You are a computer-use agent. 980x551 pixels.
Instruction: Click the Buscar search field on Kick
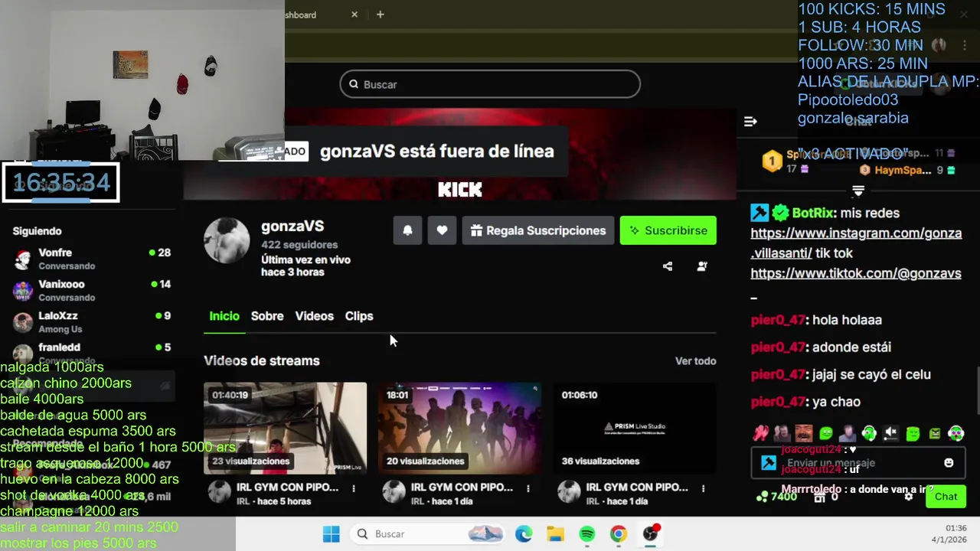490,84
